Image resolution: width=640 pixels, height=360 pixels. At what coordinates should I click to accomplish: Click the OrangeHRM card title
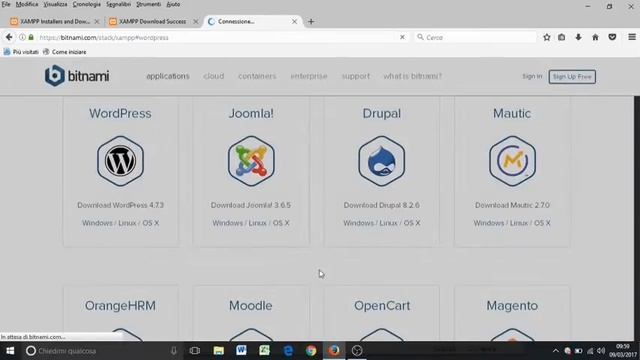120,306
